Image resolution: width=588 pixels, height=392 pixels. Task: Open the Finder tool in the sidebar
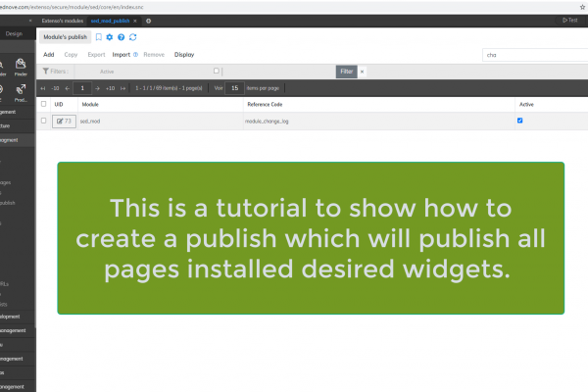tap(21, 68)
